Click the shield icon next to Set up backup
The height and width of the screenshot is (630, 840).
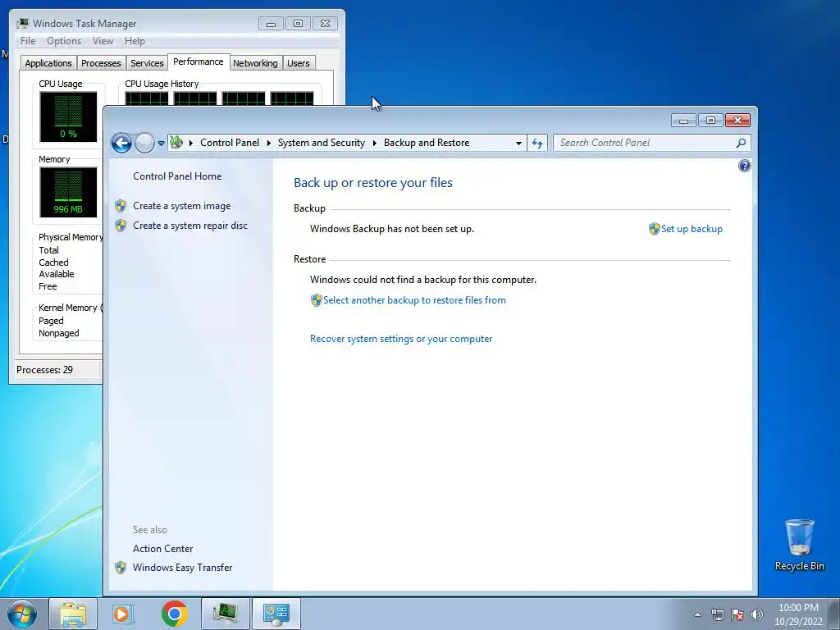pos(654,230)
